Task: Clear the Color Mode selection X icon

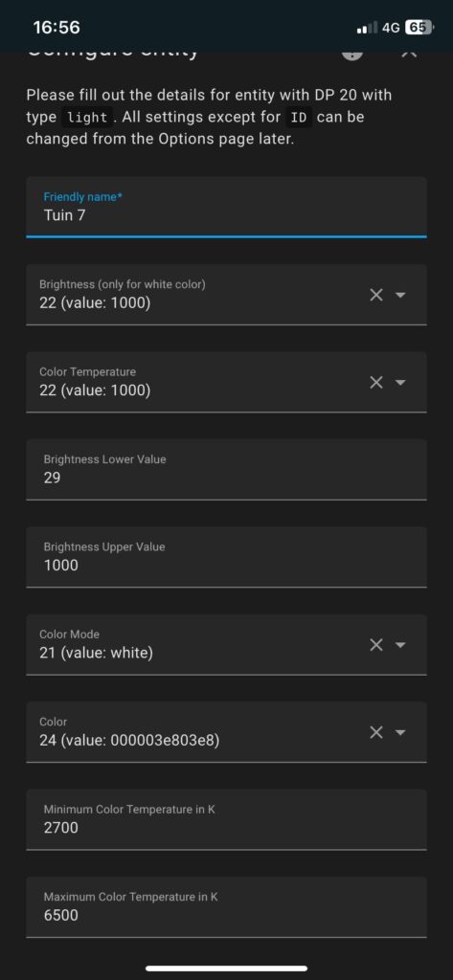Action: tap(376, 645)
